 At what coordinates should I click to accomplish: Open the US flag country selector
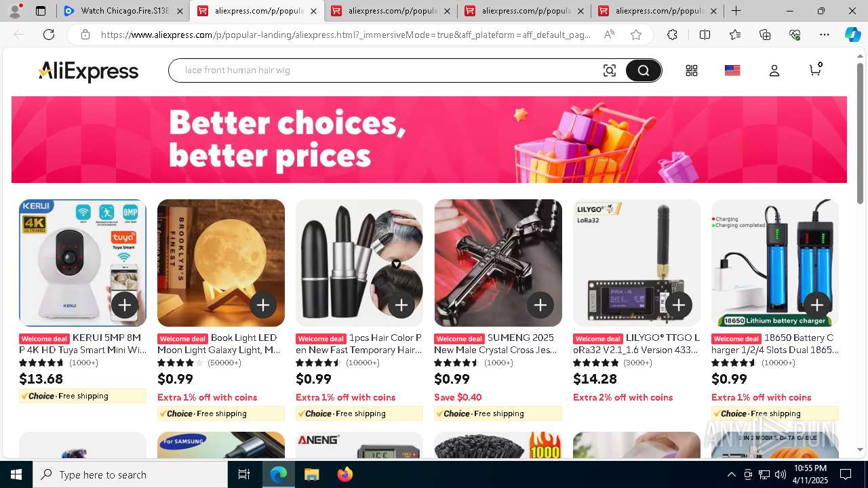(x=732, y=70)
